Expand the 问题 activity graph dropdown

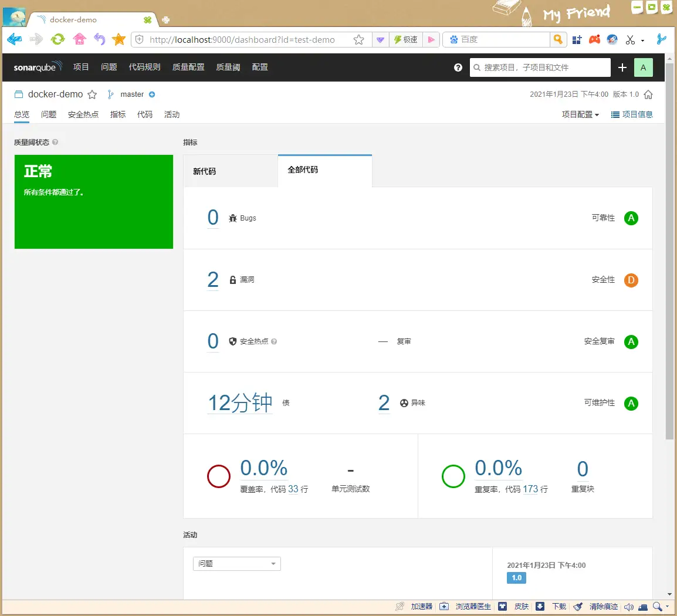tap(236, 564)
